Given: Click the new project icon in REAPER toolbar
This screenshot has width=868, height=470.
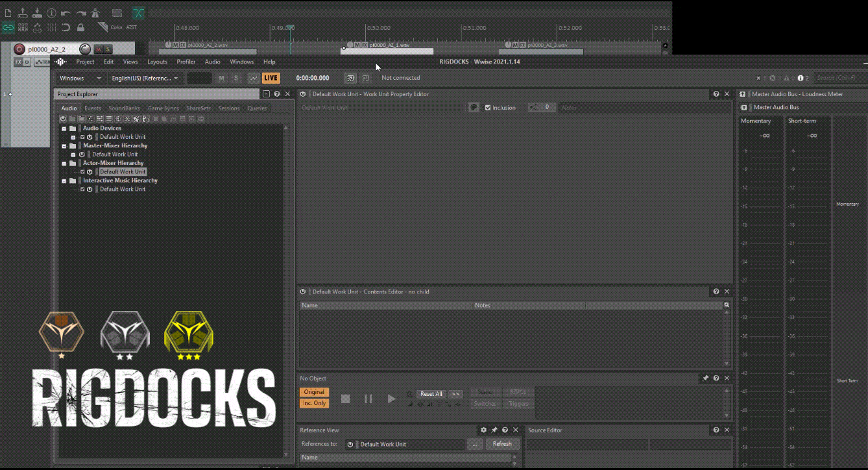Looking at the screenshot, I should point(8,12).
